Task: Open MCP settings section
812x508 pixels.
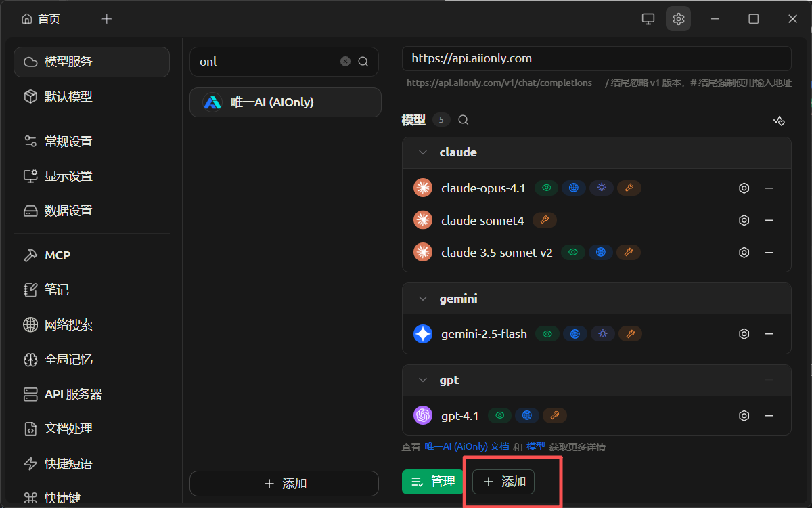Action: (91, 255)
